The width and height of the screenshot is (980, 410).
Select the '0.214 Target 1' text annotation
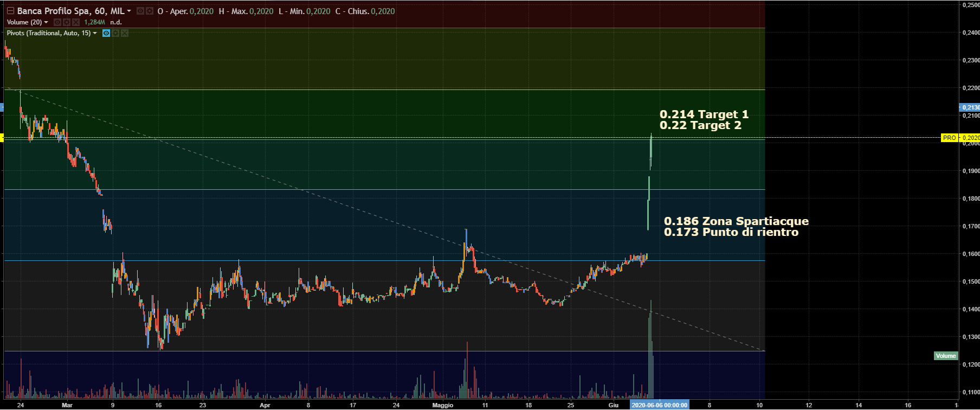[704, 114]
